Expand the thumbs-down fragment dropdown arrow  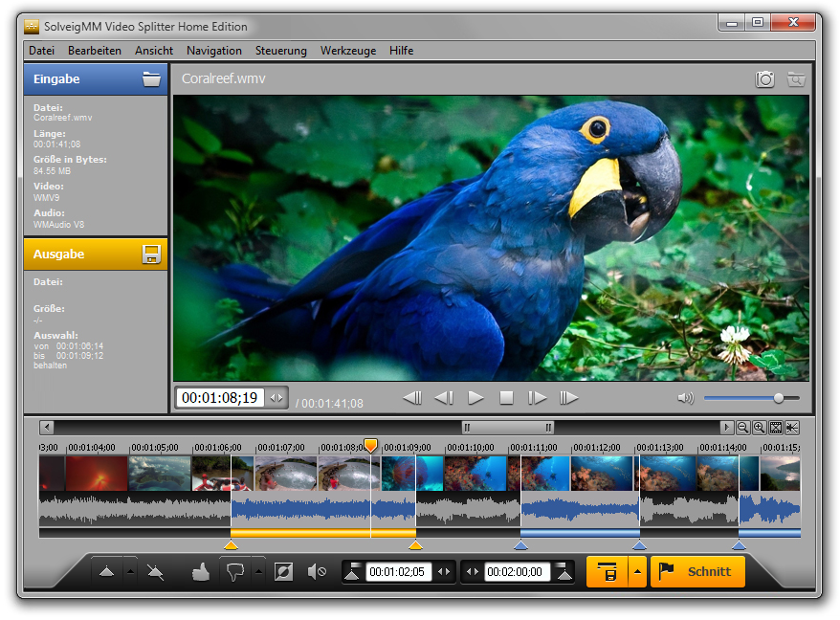(x=257, y=572)
